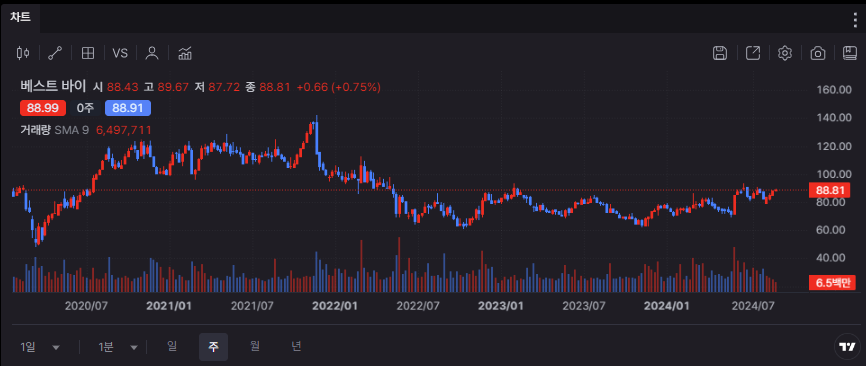Click the 120.00 price axis label

(x=833, y=146)
